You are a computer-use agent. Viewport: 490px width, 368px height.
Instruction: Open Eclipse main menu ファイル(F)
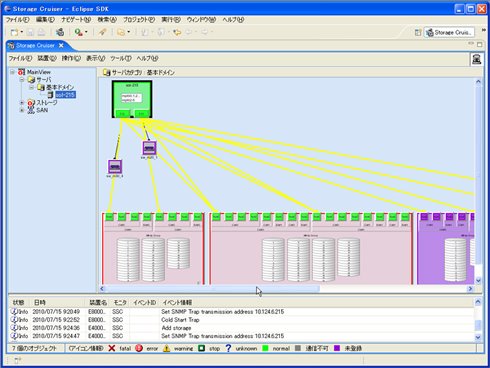click(x=18, y=20)
